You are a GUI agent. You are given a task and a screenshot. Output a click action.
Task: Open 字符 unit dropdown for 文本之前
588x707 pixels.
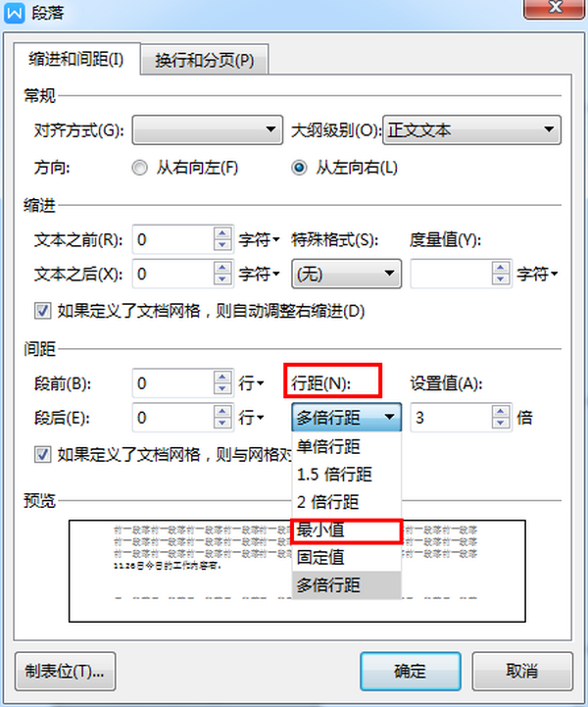tap(260, 239)
